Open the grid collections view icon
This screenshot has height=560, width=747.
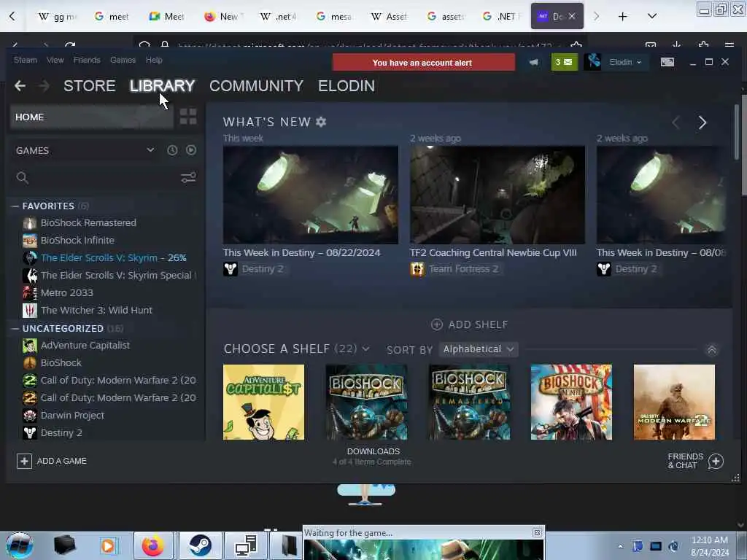coord(188,116)
